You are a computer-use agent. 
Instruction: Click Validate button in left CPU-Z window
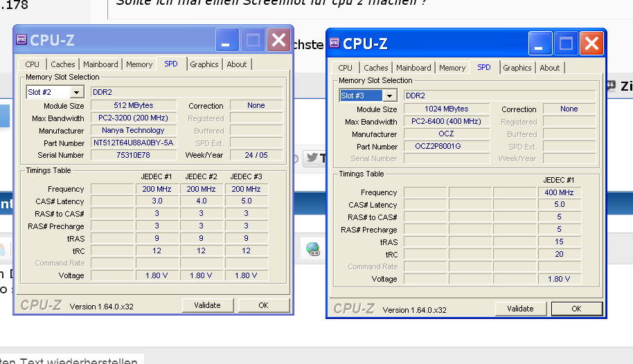point(208,305)
